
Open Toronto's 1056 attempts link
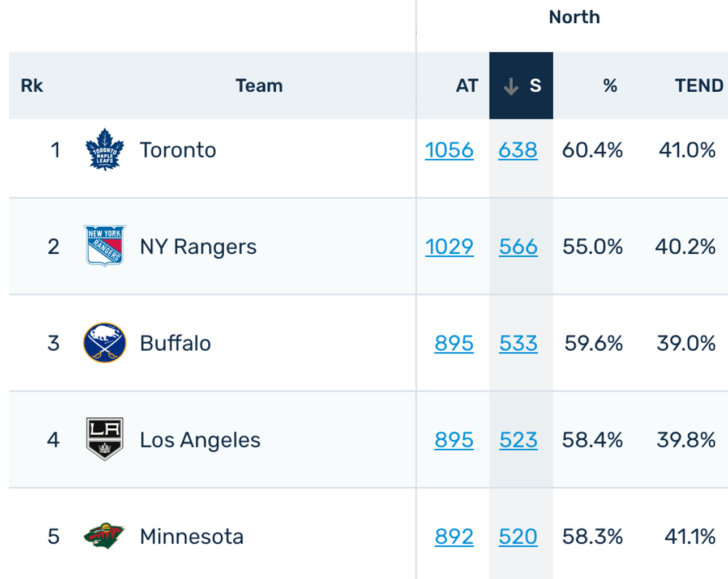pyautogui.click(x=449, y=150)
